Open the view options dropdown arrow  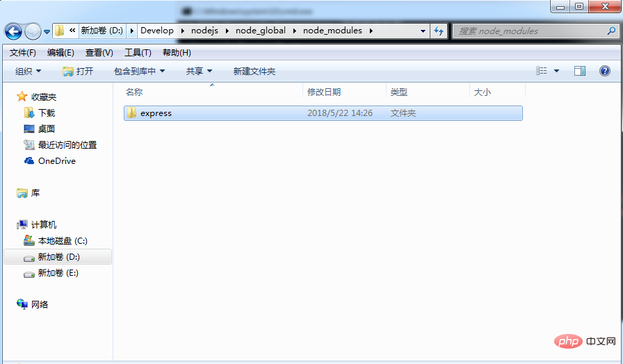click(557, 71)
